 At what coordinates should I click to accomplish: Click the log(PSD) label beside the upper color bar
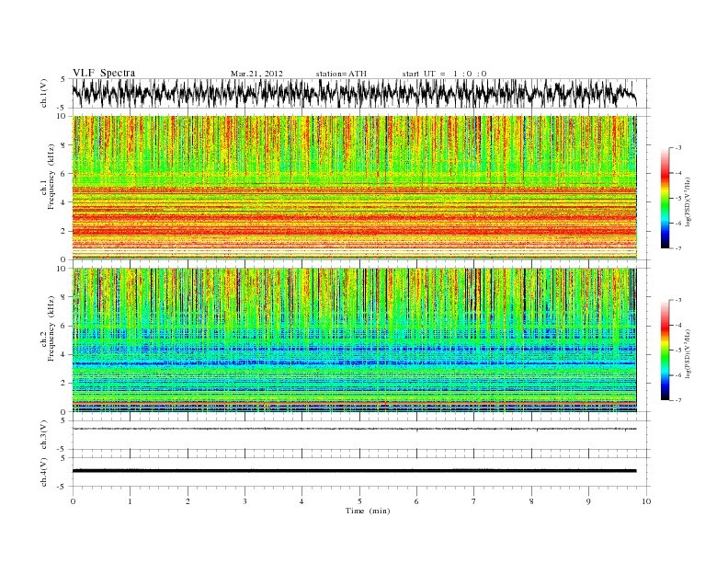(x=689, y=201)
